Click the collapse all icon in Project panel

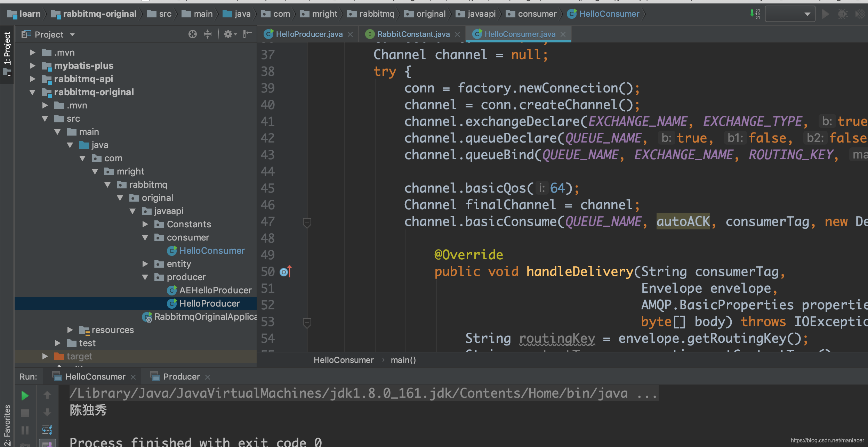click(x=208, y=34)
